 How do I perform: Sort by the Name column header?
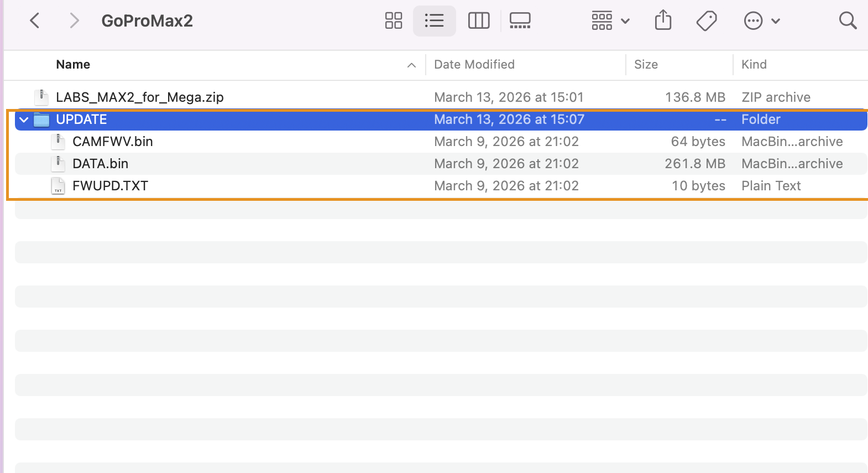coord(73,65)
